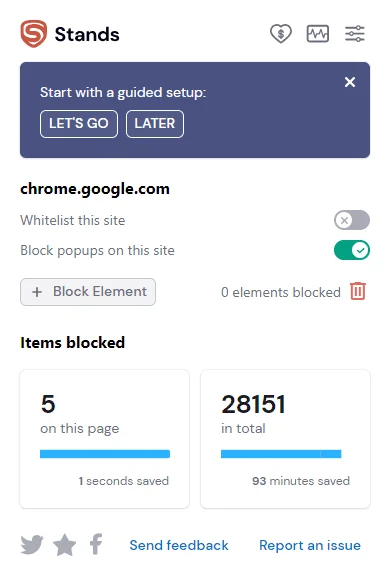This screenshot has height=579, width=389.
Task: Click the Block Element button
Action: [x=88, y=292]
